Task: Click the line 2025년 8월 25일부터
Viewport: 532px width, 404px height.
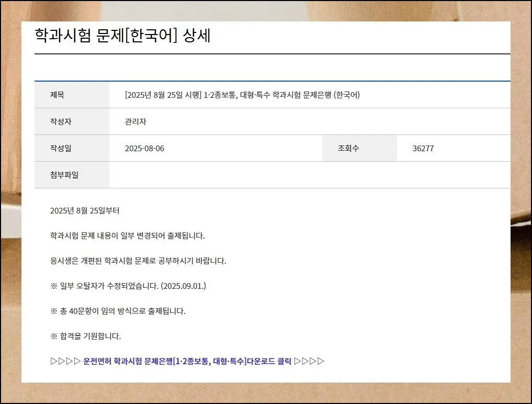Action: [x=85, y=211]
